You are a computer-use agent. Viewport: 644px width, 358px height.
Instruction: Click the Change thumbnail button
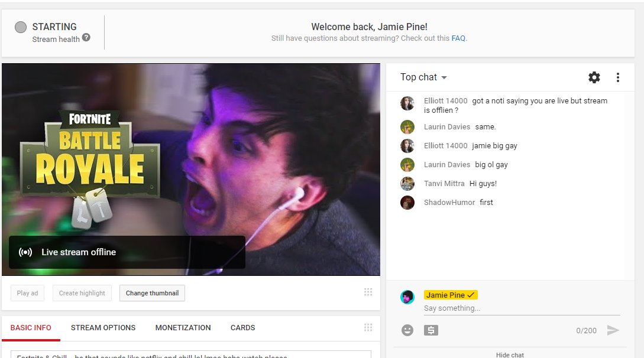click(x=152, y=293)
